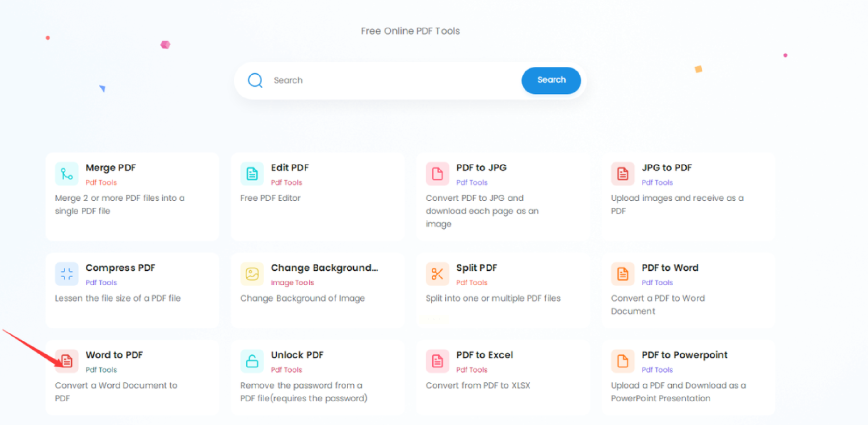Click the Compress PDF arrows icon
Image resolution: width=868 pixels, height=425 pixels.
[x=66, y=274]
